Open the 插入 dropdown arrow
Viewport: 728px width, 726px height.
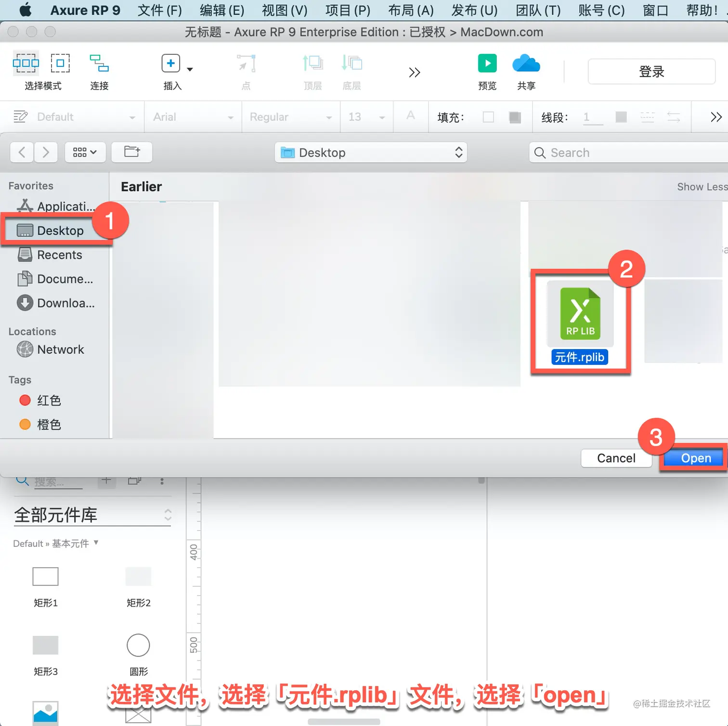[190, 69]
